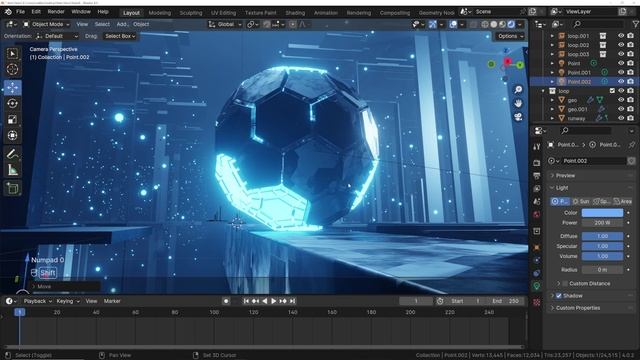Screen dimensions: 640x360
Task: Select the 3D Cursor tool
Action: tap(12, 69)
